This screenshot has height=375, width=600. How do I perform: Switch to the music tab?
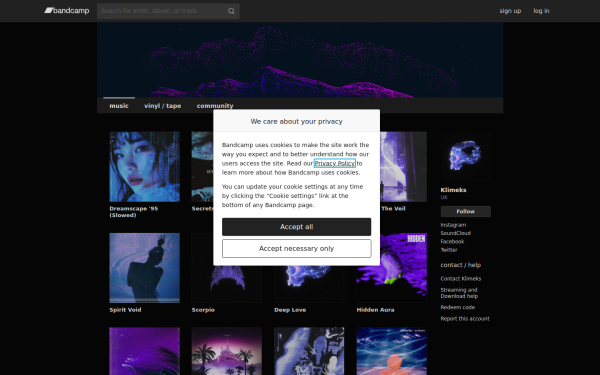(119, 106)
